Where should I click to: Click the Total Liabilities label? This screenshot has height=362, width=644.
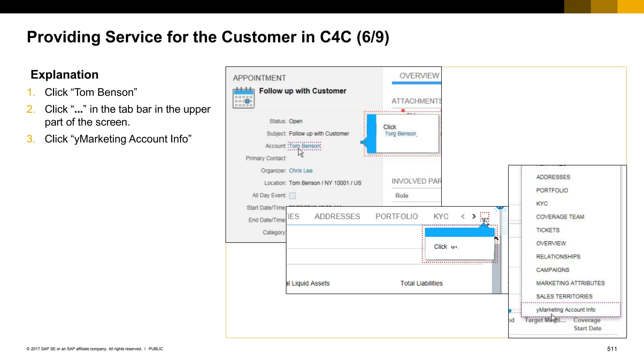(x=421, y=283)
